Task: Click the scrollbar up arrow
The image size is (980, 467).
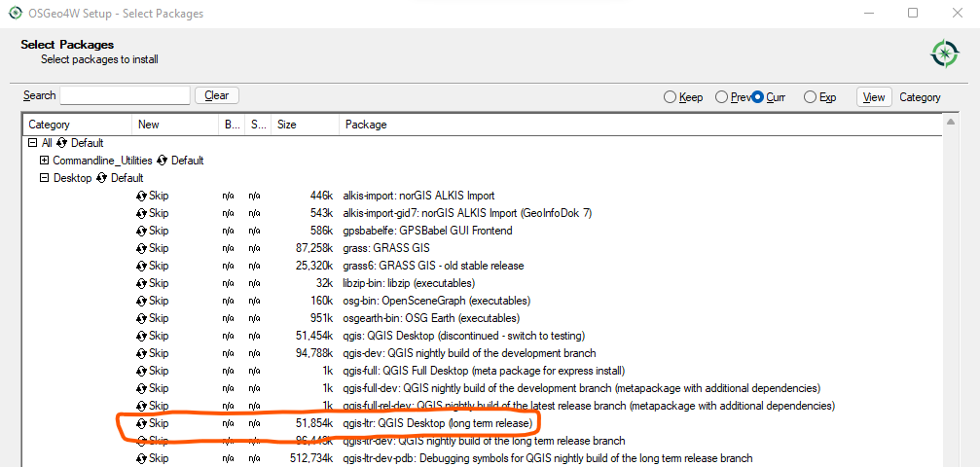Action: click(951, 122)
